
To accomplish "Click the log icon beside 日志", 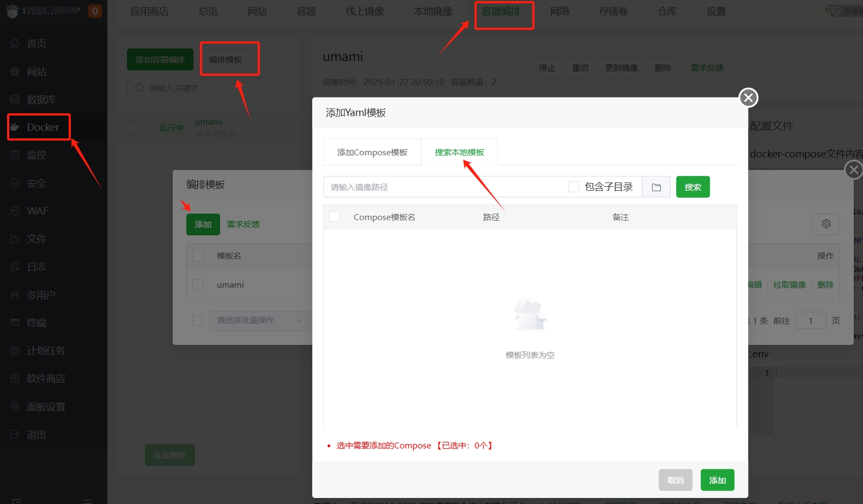I will coord(15,266).
